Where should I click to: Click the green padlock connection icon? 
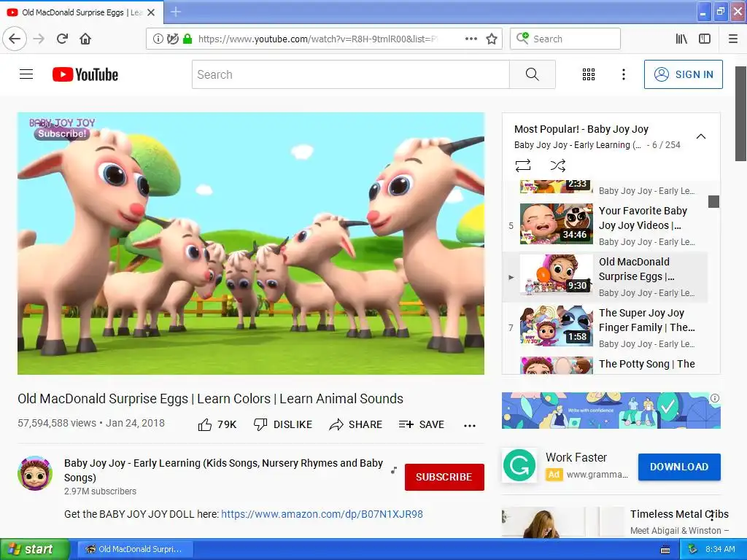pos(187,39)
